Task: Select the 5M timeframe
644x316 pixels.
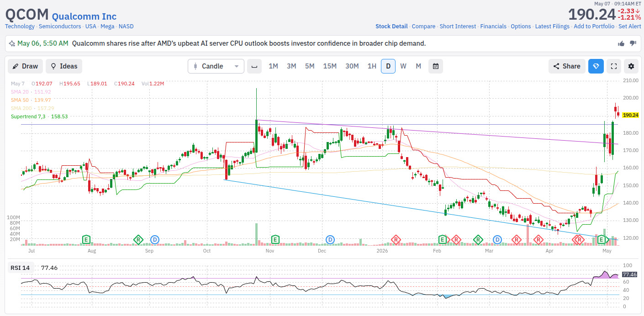Action: (x=310, y=66)
